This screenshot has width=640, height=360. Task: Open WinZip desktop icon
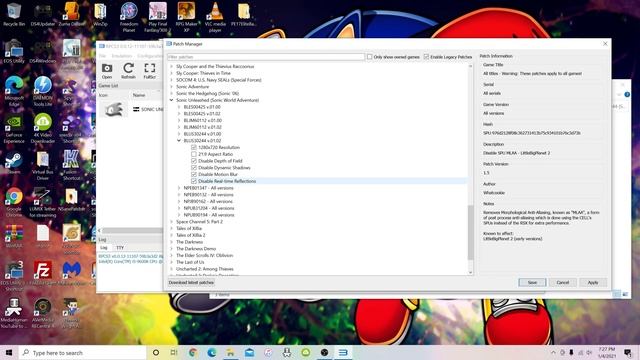pos(100,14)
